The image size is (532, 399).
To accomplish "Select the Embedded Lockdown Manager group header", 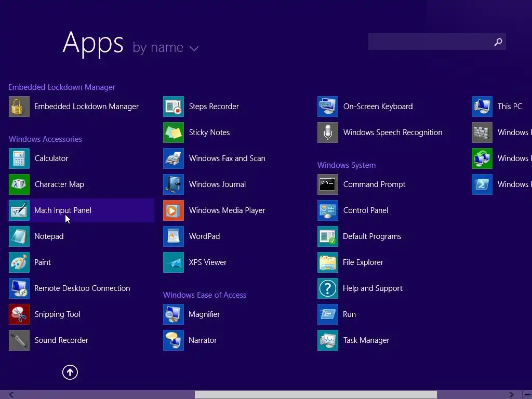I will (62, 87).
